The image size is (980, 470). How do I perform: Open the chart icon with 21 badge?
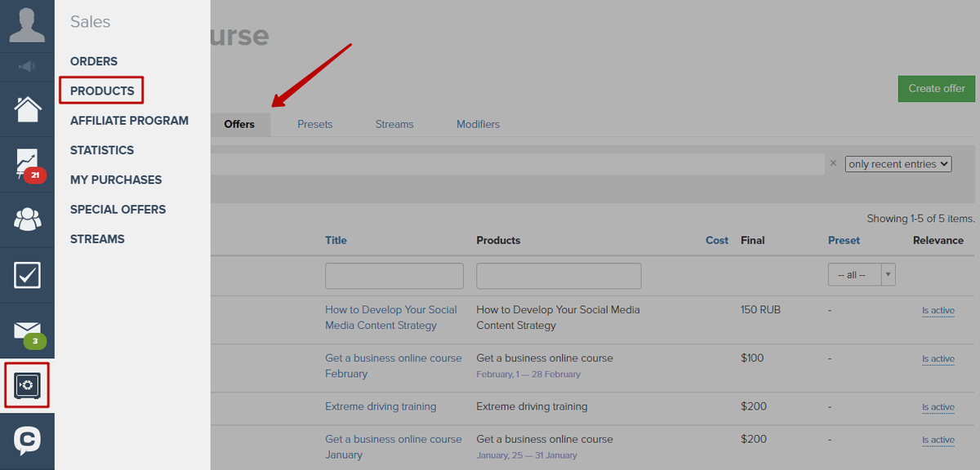27,164
